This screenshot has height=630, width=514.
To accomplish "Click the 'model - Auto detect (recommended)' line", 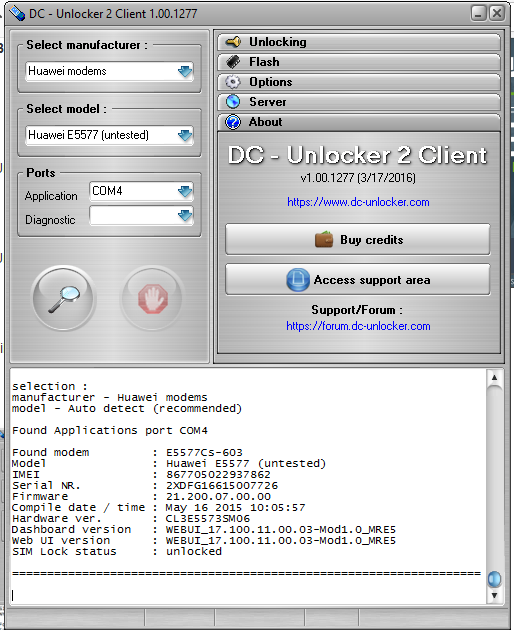I will pyautogui.click(x=127, y=409).
